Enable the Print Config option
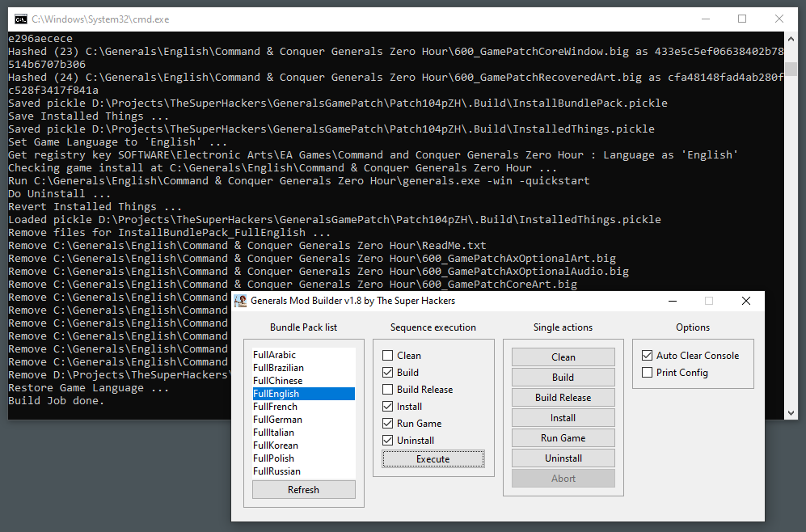The image size is (806, 532). 648,372
